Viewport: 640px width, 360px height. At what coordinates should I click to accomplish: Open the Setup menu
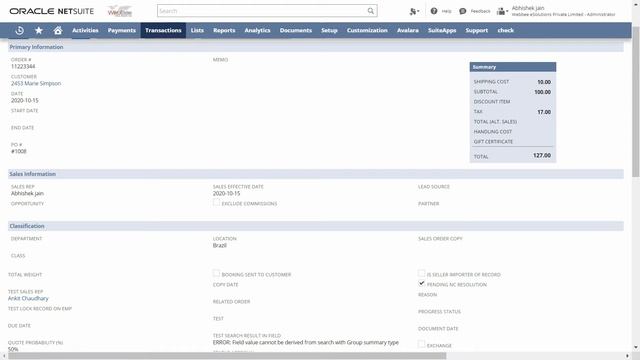329,30
